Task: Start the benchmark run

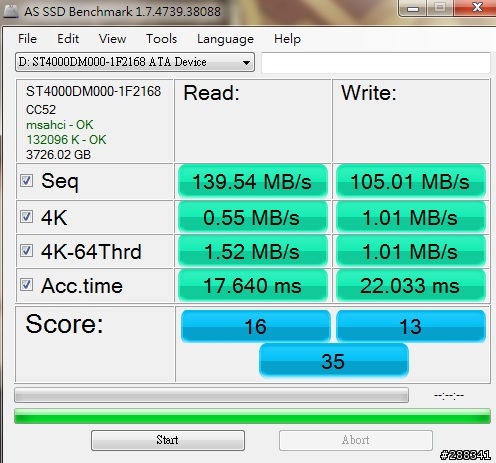Action: tap(168, 440)
